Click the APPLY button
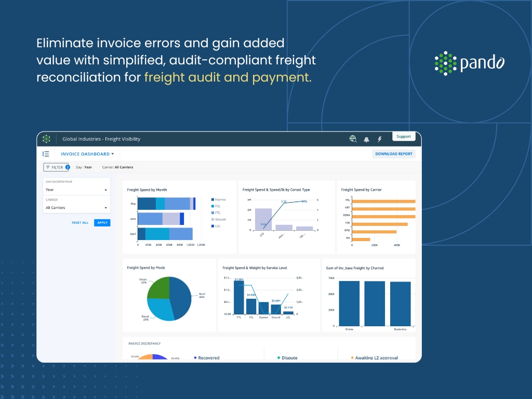The height and width of the screenshot is (399, 532). click(x=102, y=223)
